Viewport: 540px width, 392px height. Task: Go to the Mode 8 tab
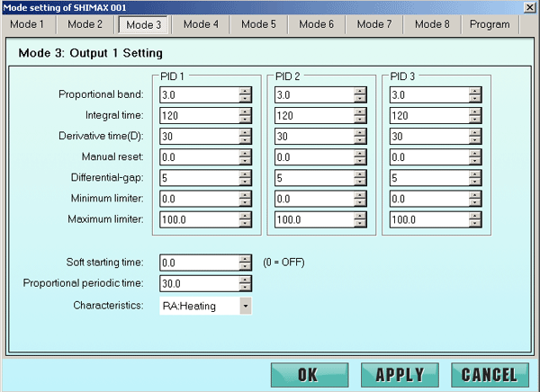pyautogui.click(x=433, y=24)
